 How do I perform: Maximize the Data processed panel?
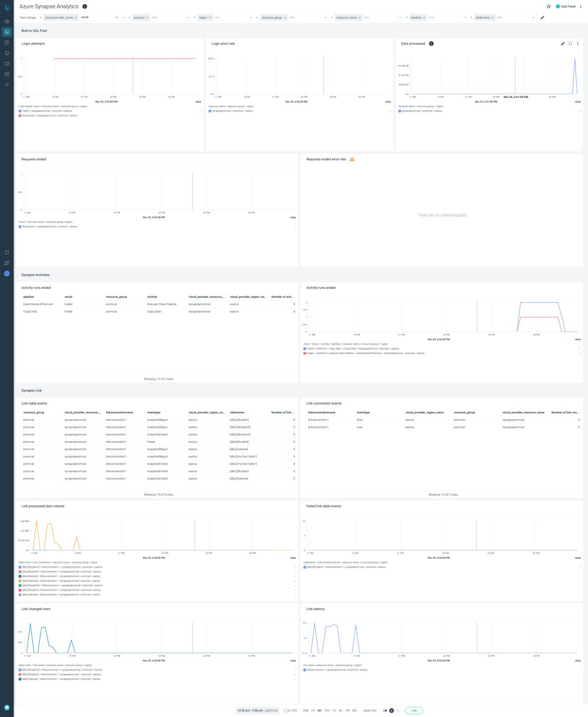[x=570, y=44]
